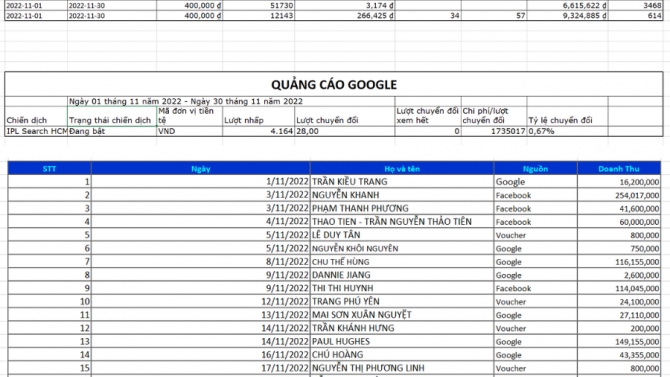This screenshot has width=670, height=377.
Task: Click the Nguồn column header
Action: 535,168
